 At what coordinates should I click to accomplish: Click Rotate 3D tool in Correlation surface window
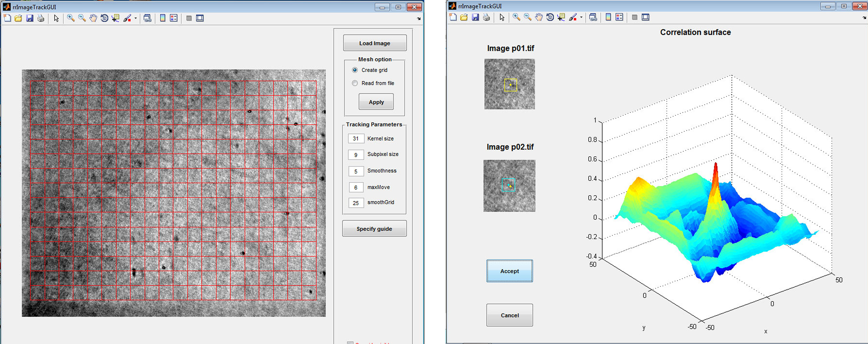[x=550, y=17]
